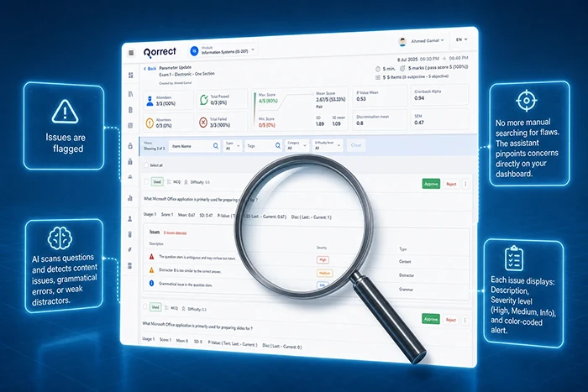Click the list icon beside 5 items
588x392 pixels.
click(378, 77)
